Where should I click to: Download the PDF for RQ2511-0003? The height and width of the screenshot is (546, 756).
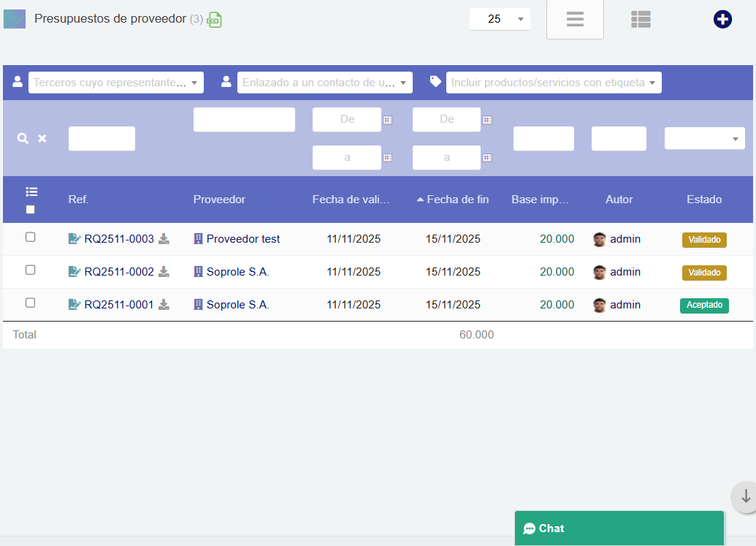pyautogui.click(x=164, y=239)
